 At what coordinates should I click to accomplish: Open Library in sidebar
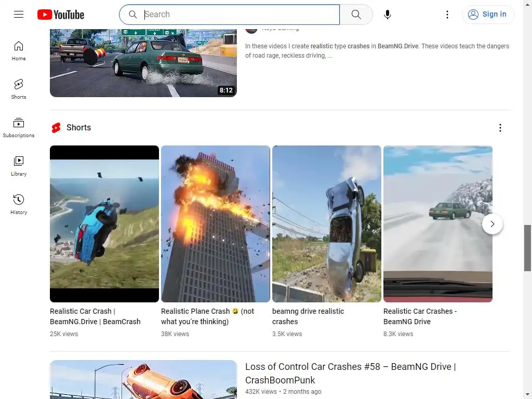tap(19, 166)
